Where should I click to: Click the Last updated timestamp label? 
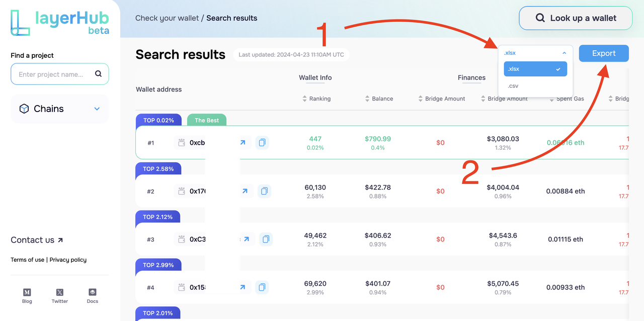(x=291, y=54)
